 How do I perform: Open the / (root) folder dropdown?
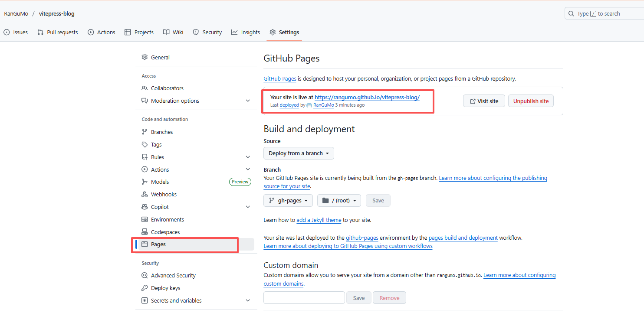(x=339, y=200)
